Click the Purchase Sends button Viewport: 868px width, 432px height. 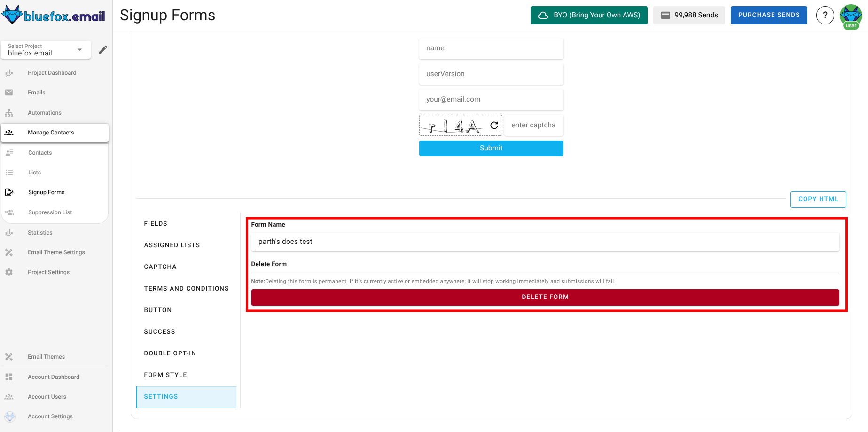point(769,15)
